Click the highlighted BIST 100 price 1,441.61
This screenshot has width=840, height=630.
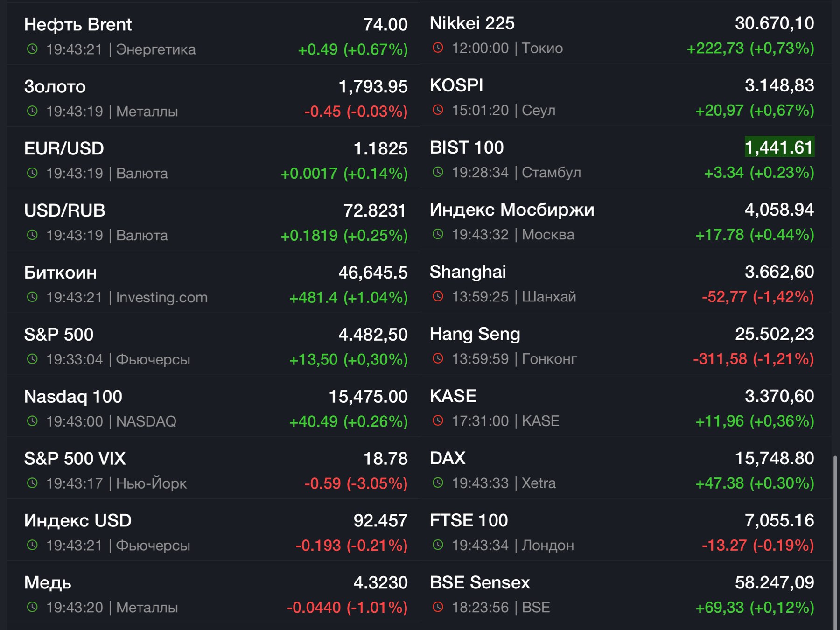779,147
